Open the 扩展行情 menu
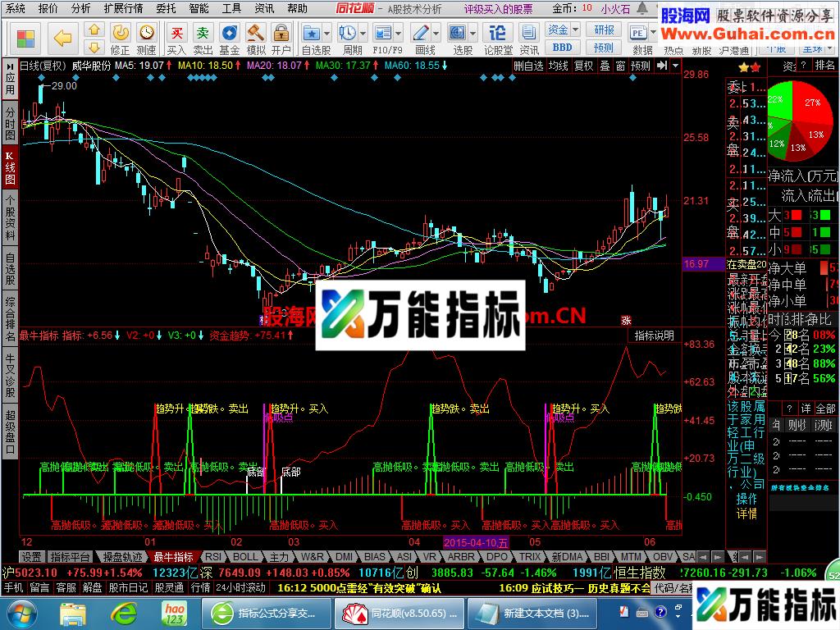840x630 pixels. pos(123,8)
